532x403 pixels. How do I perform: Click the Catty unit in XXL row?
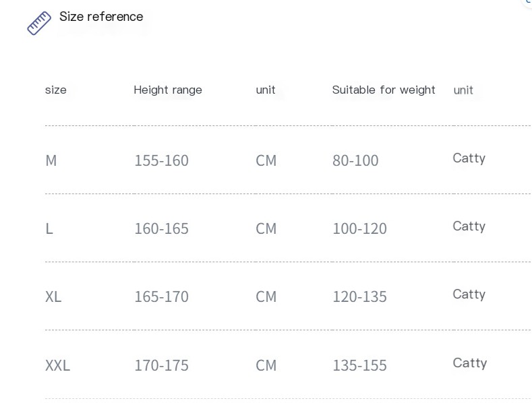point(470,363)
